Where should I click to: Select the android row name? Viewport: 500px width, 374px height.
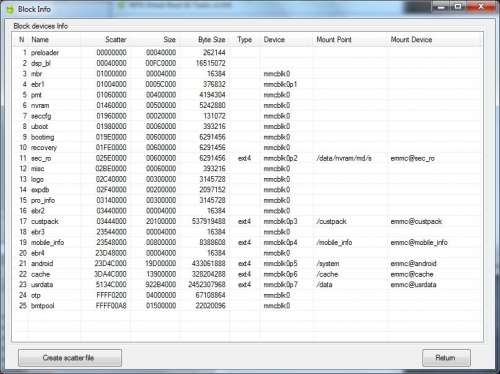42,264
